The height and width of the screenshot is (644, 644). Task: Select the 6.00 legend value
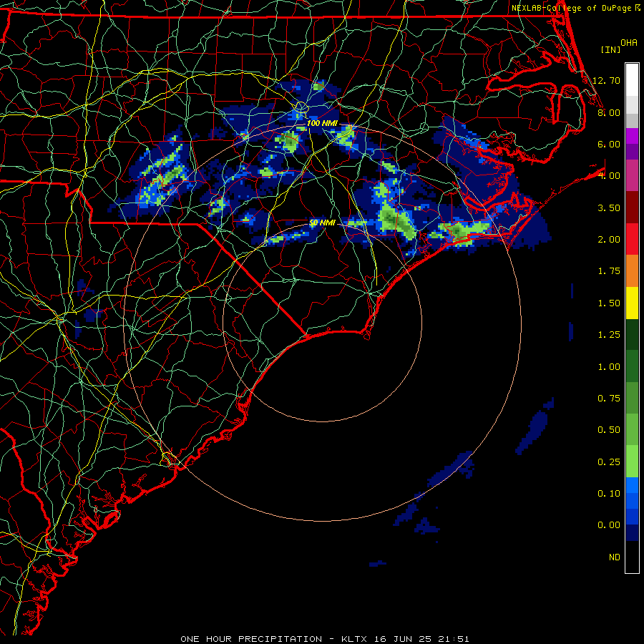[x=609, y=144]
